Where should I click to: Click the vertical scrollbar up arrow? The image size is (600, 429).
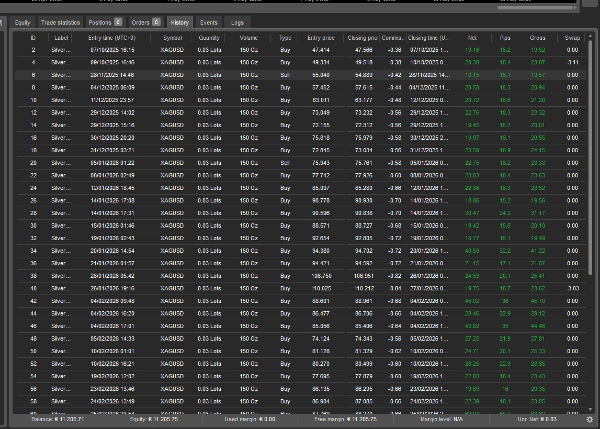(590, 36)
